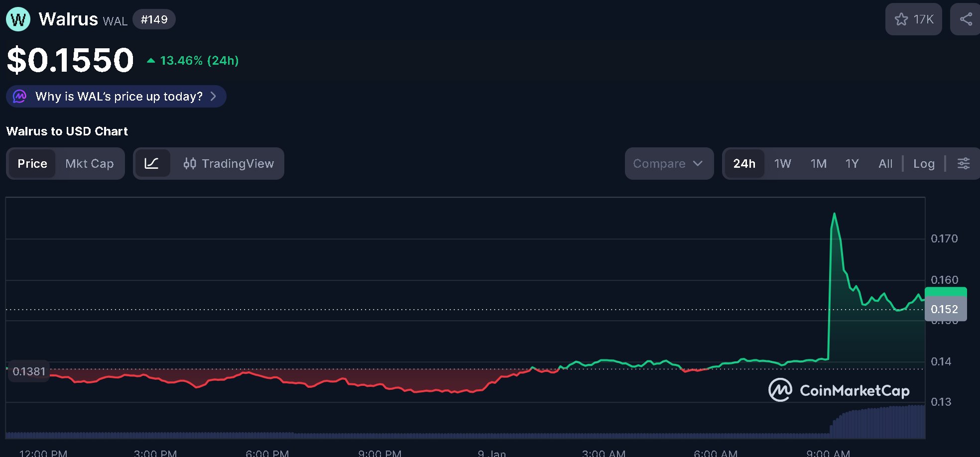Select the 1W time range tab

[782, 163]
